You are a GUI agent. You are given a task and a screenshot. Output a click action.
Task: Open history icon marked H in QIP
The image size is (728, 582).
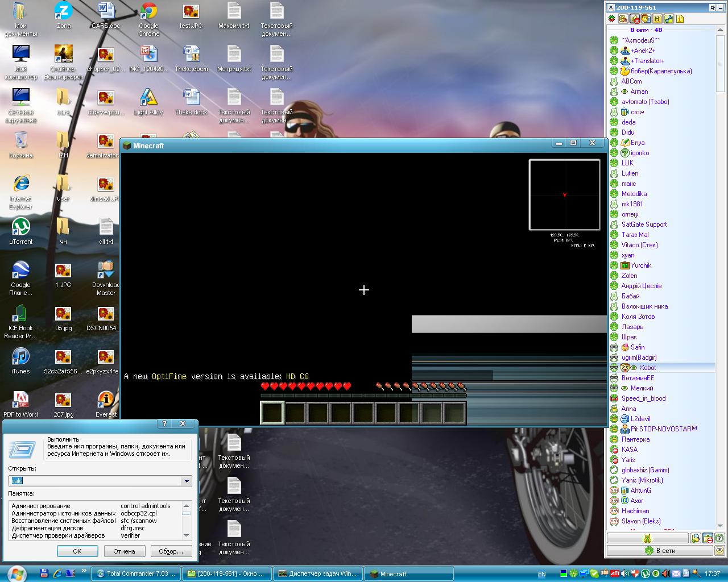coord(657,19)
